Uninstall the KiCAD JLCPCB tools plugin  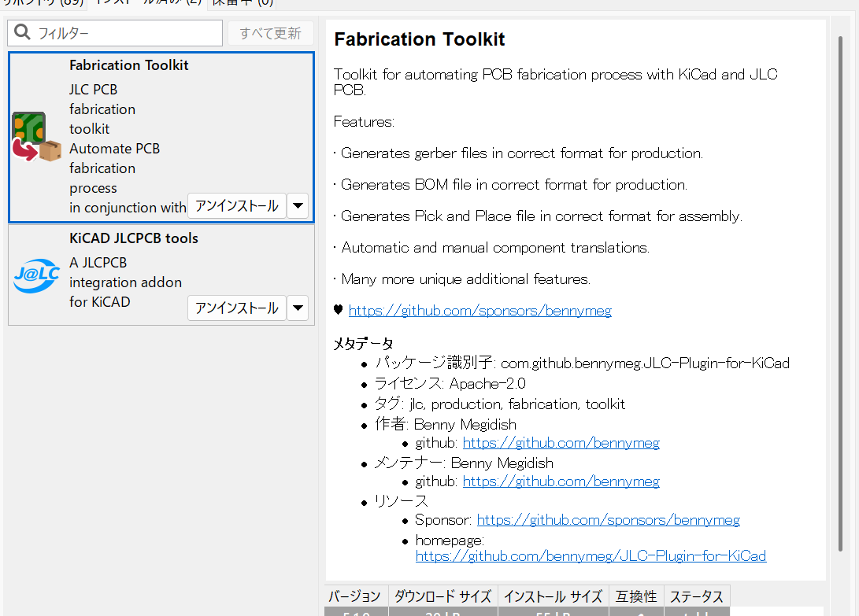click(237, 308)
